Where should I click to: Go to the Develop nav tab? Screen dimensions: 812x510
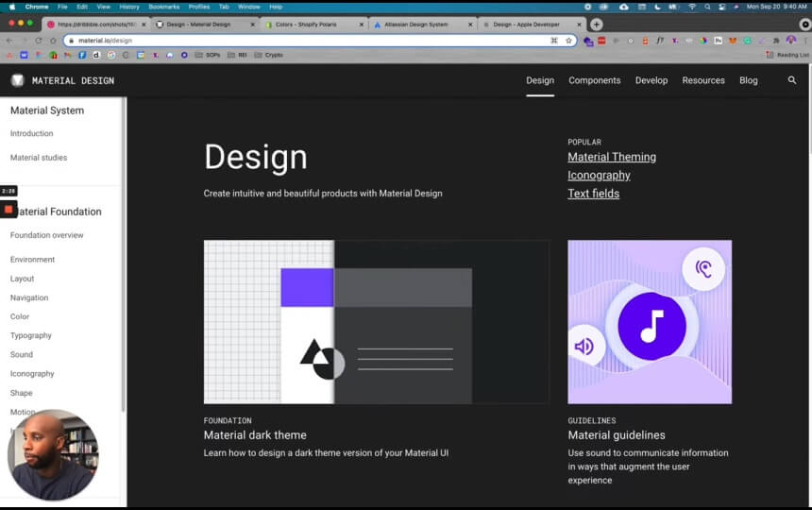[x=651, y=80]
